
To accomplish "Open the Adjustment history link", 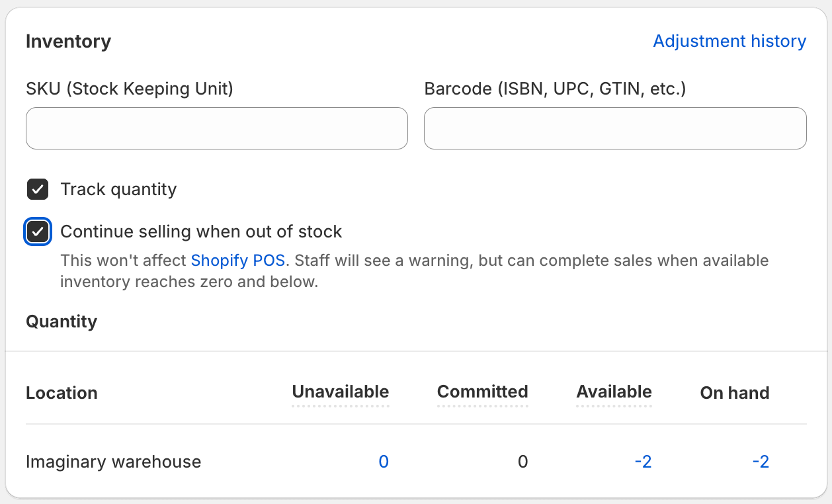I will (x=729, y=41).
